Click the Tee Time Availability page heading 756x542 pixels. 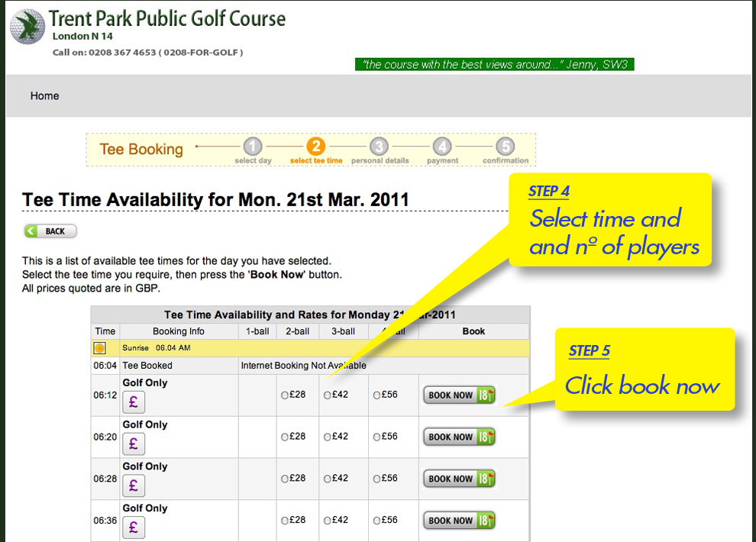[x=215, y=199]
